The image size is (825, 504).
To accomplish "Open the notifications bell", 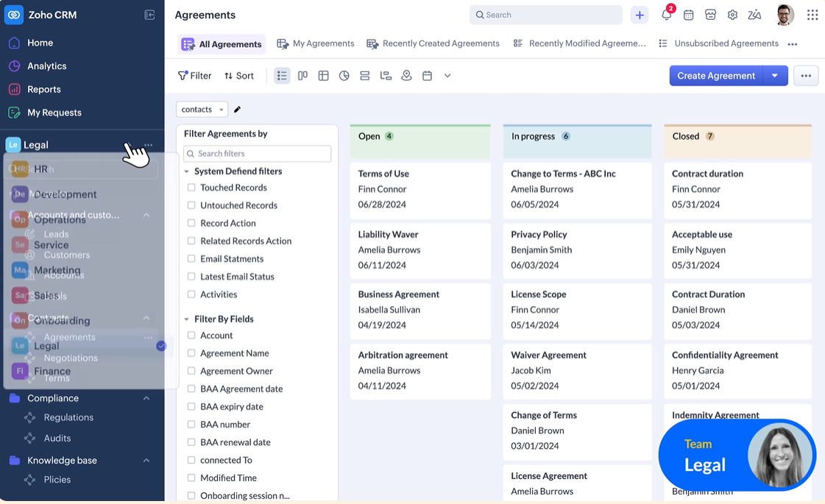I will click(667, 15).
